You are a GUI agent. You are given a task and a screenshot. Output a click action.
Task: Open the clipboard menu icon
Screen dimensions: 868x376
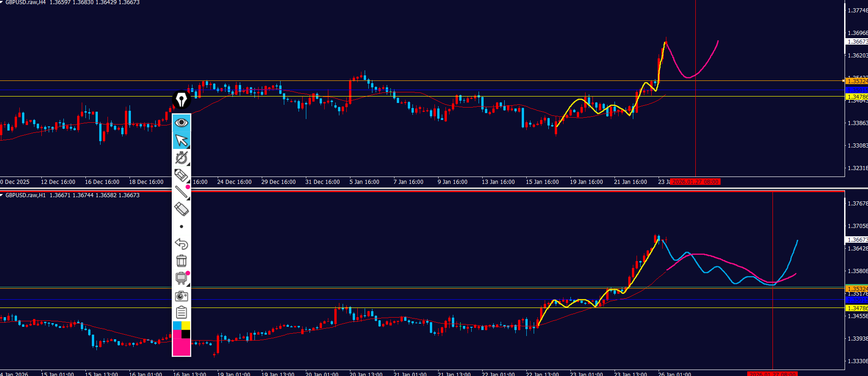[181, 313]
